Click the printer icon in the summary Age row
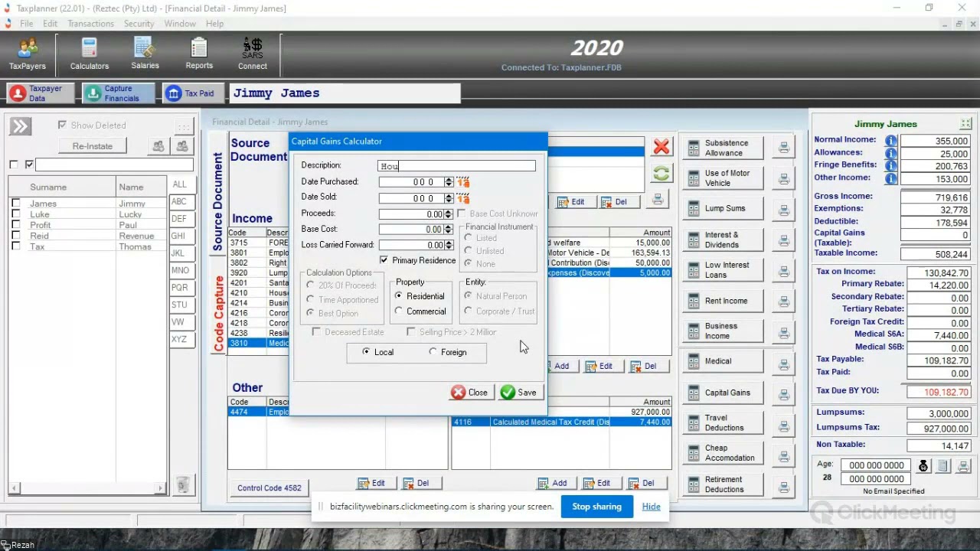This screenshot has width=980, height=551. (x=963, y=466)
